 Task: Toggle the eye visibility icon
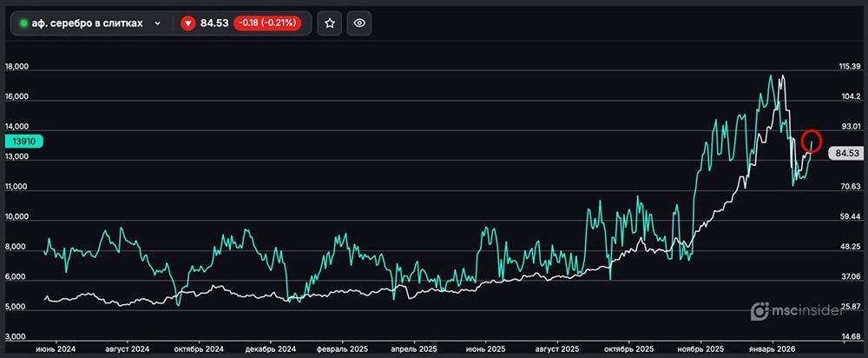pyautogui.click(x=360, y=23)
